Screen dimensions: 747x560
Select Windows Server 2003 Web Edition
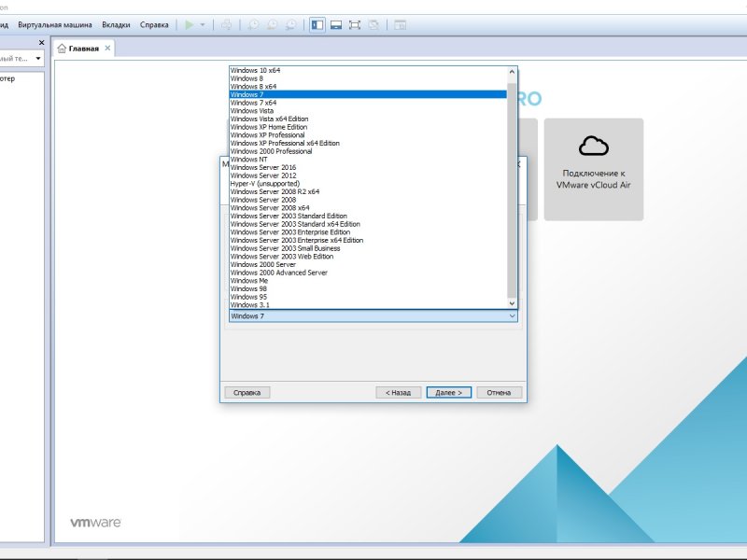(x=368, y=257)
